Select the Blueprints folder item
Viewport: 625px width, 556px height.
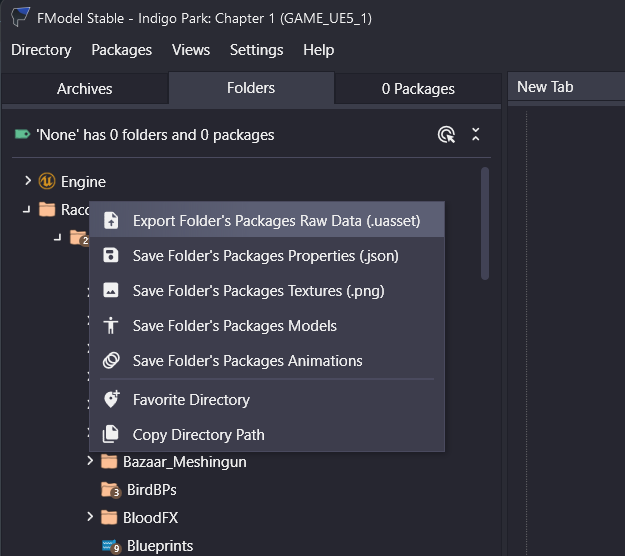click(159, 546)
